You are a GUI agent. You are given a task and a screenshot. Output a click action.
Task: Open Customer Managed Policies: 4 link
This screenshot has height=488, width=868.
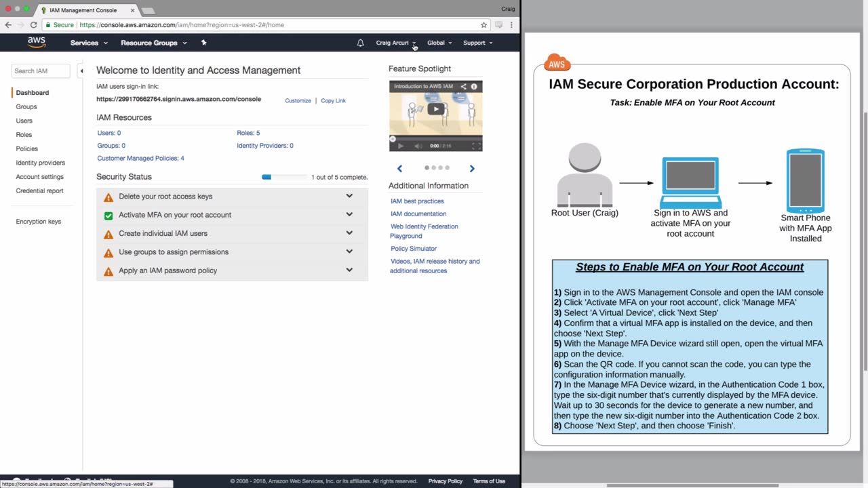140,159
